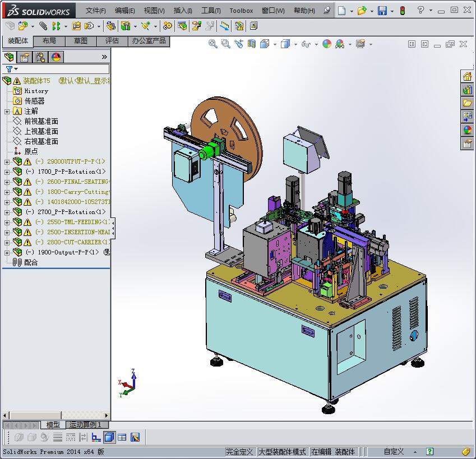Open the DisplayManager tab icon

coord(56,57)
